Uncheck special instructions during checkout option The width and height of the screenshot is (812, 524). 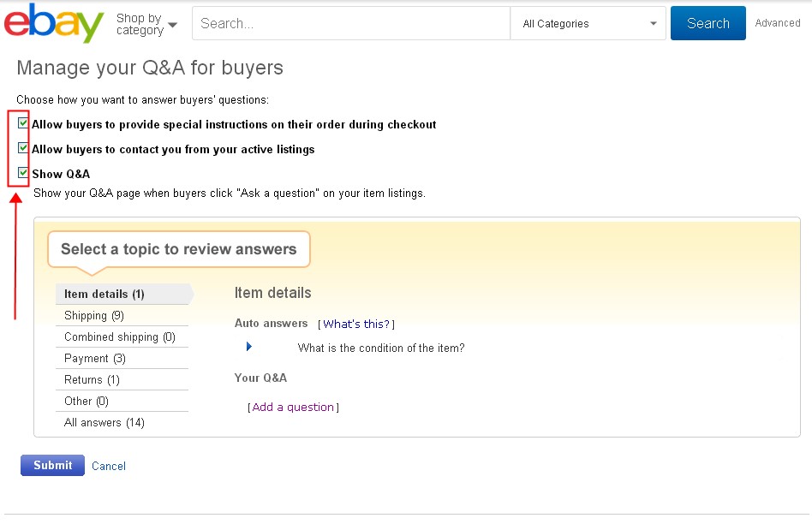[x=21, y=122]
